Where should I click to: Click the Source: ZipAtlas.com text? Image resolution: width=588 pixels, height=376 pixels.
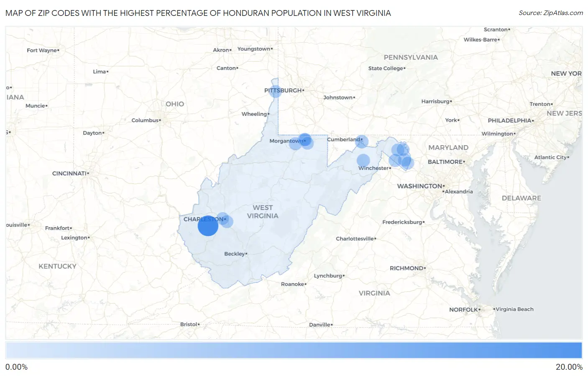point(551,13)
